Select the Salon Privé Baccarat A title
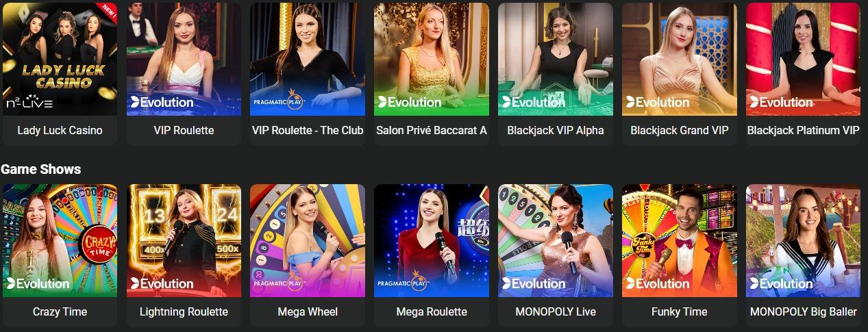868x332 pixels. click(x=432, y=130)
